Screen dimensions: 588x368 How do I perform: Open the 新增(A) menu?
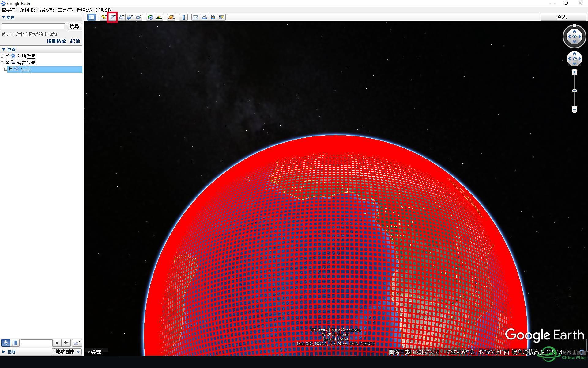point(84,10)
